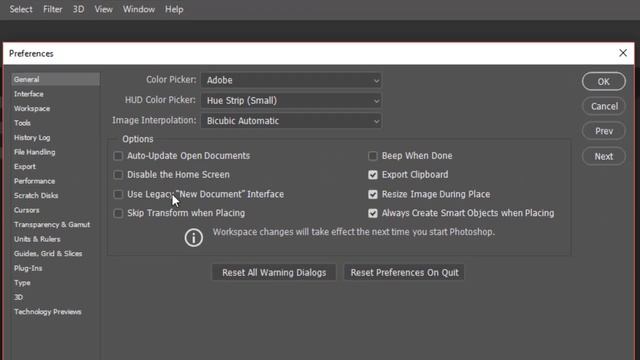Open File Handling preferences
The height and width of the screenshot is (360, 640).
(x=34, y=152)
